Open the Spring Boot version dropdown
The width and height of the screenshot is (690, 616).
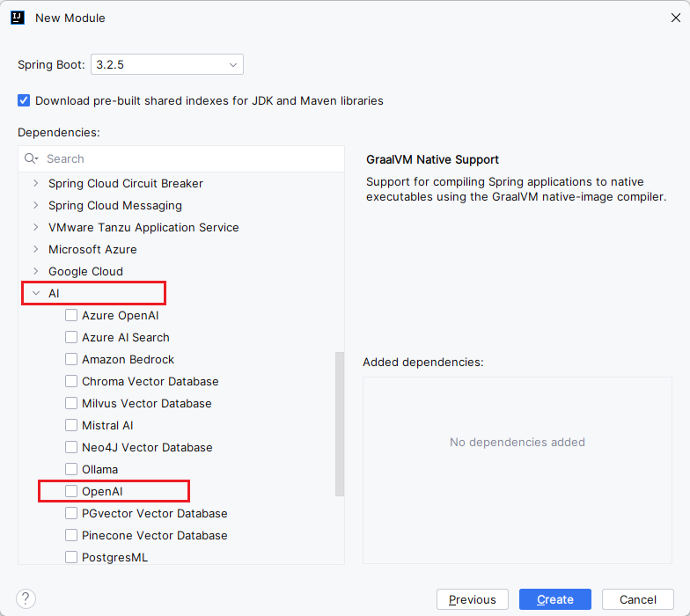(x=167, y=65)
